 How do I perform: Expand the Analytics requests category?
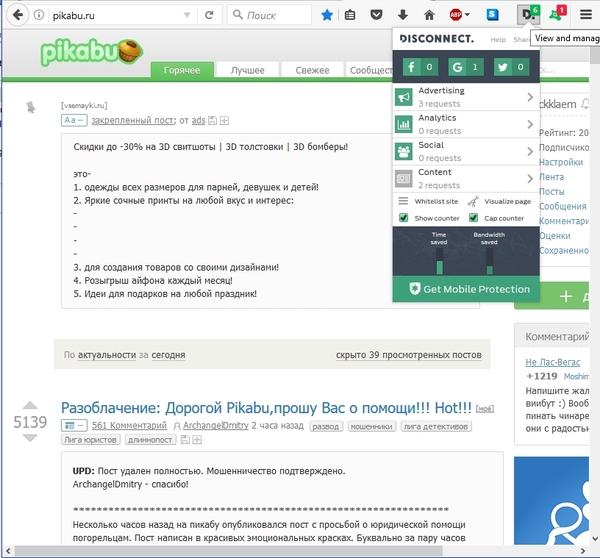pos(466,124)
